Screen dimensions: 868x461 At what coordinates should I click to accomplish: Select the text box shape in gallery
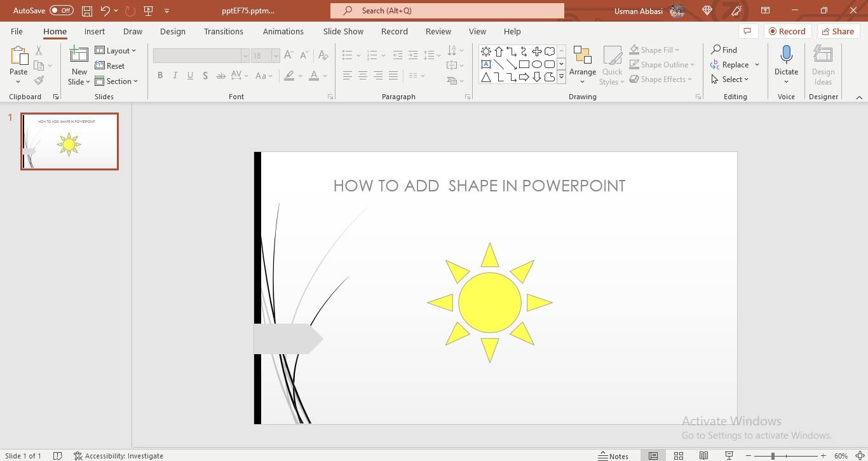tap(486, 64)
